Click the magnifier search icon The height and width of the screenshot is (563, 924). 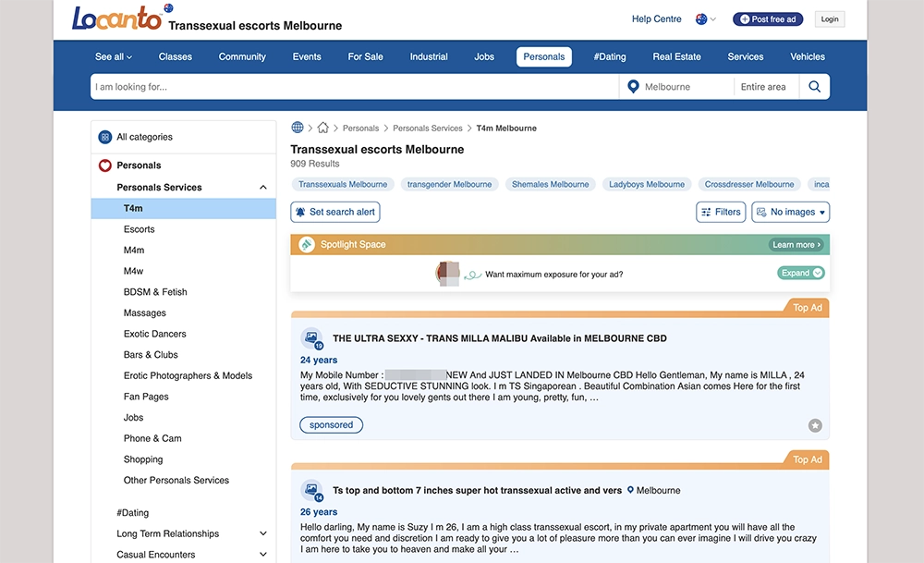[814, 87]
